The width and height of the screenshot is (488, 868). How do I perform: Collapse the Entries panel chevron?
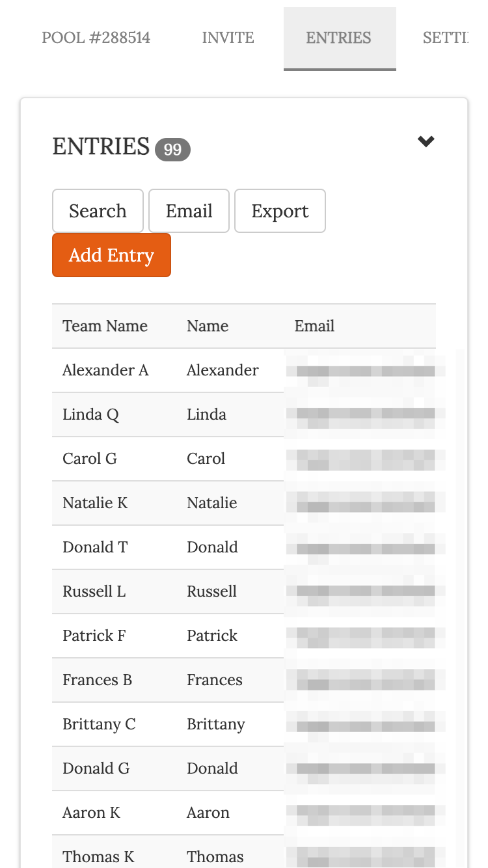click(x=426, y=141)
